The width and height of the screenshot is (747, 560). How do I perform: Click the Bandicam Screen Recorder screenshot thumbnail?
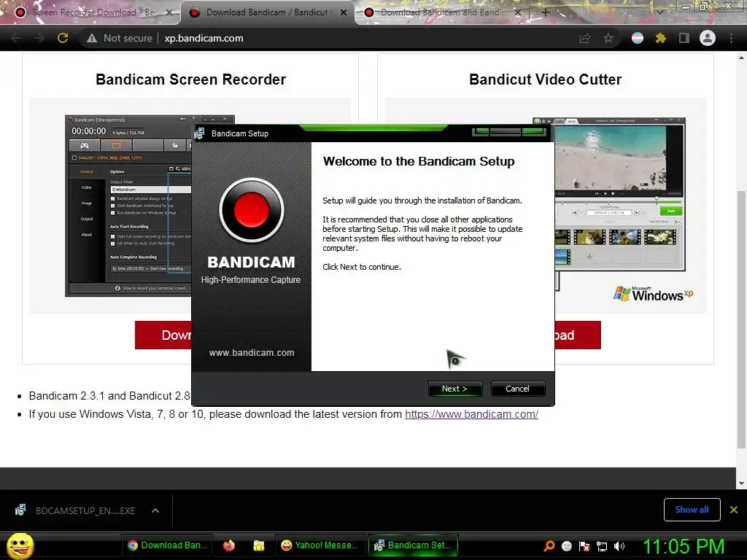pos(128,206)
